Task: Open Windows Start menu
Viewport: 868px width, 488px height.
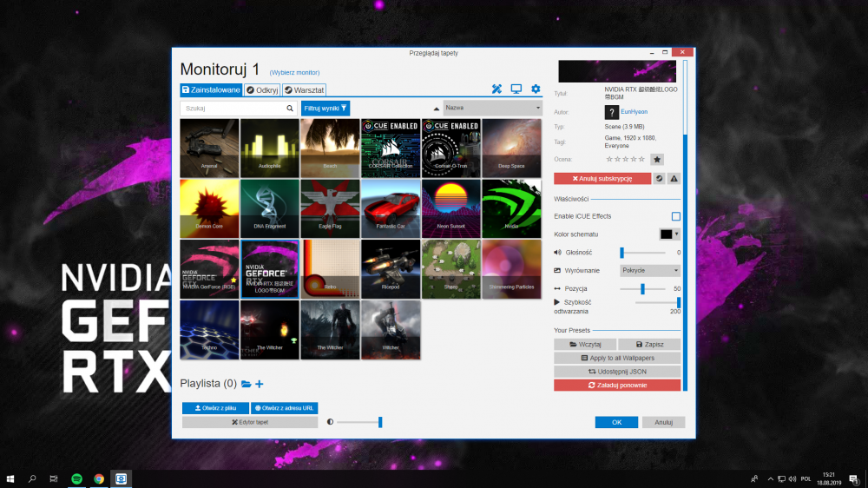Action: point(10,479)
